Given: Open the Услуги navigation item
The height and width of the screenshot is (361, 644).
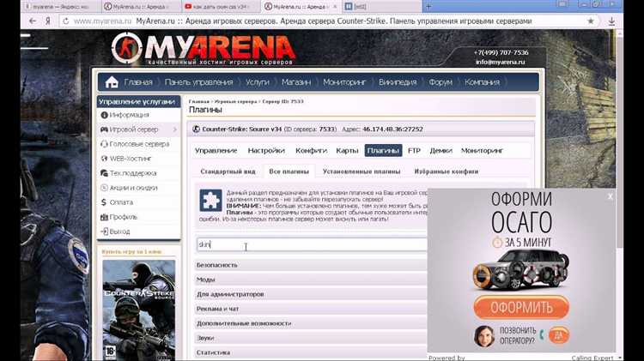Looking at the screenshot, I should click(257, 82).
